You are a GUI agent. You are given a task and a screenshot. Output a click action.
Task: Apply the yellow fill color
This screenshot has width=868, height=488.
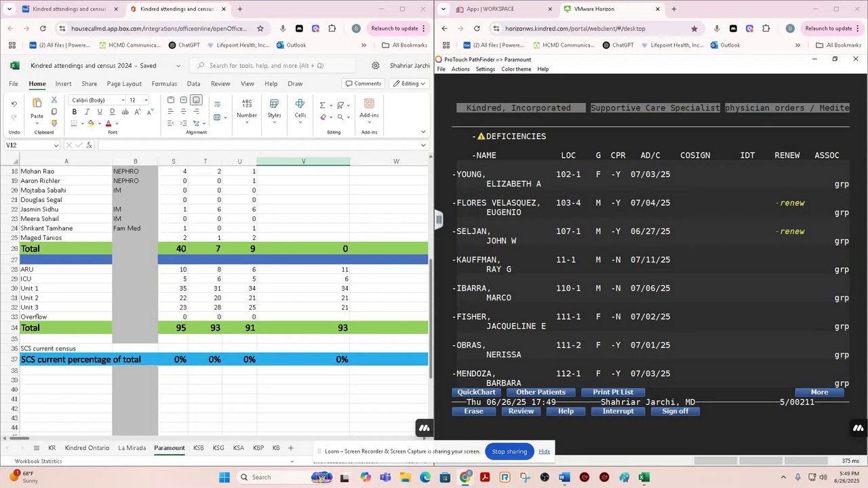point(91,123)
